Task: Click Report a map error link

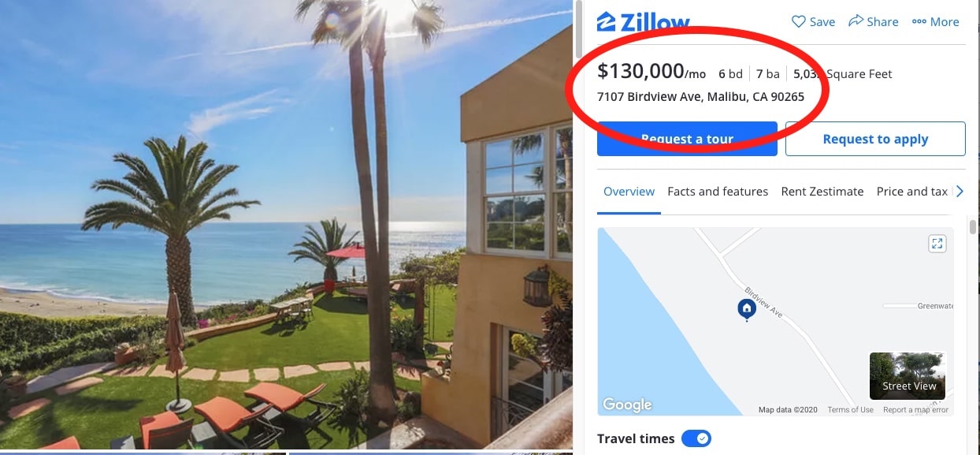Action: click(915, 410)
